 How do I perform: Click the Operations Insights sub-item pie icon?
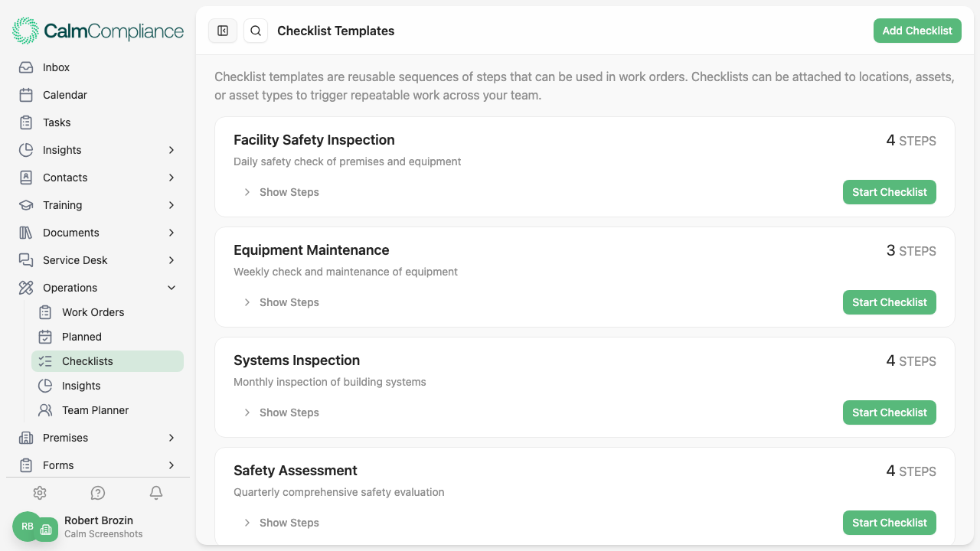[x=45, y=386]
